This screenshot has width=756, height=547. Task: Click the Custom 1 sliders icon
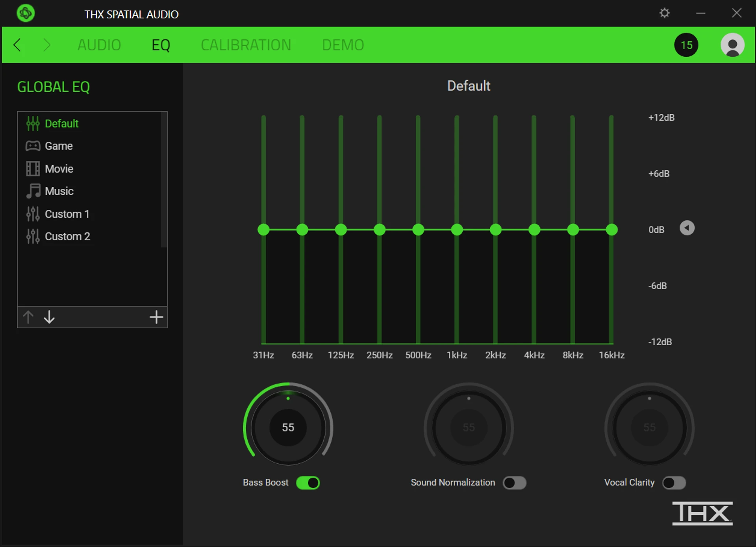[x=33, y=214]
